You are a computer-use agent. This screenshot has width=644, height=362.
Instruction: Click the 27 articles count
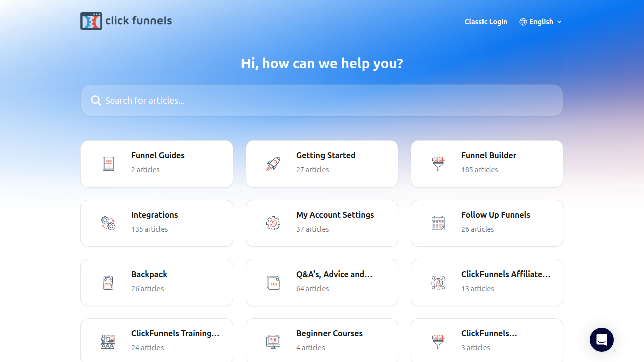[312, 170]
